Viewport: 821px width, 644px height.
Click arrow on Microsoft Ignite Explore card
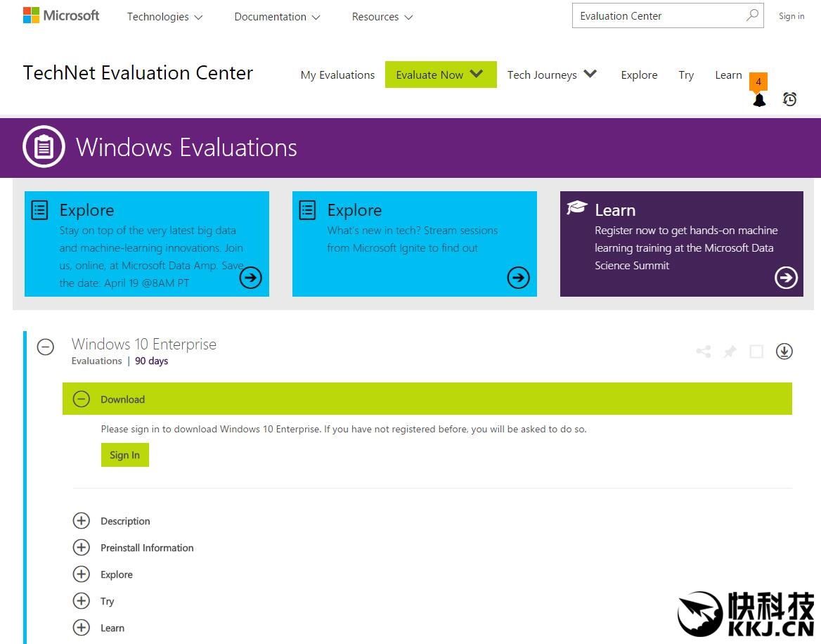[518, 278]
